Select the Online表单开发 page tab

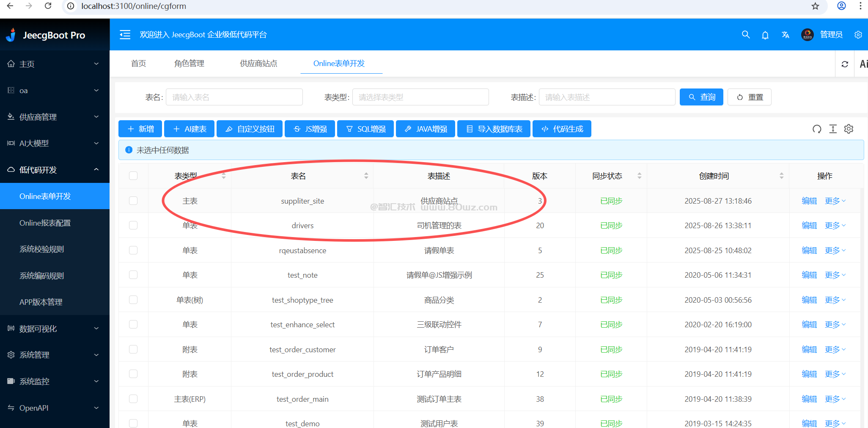pyautogui.click(x=339, y=64)
